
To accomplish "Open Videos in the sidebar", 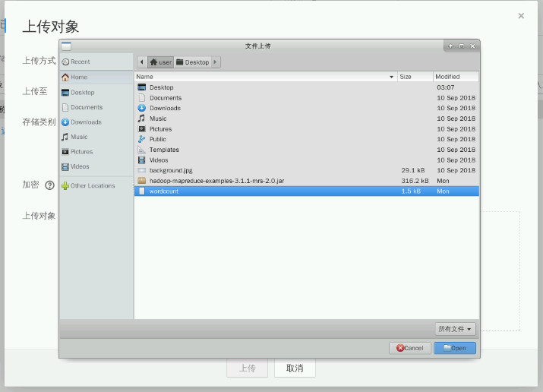I will tap(80, 166).
